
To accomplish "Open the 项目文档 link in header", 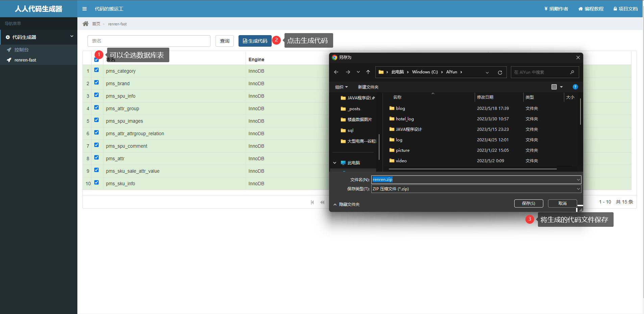I will (x=625, y=9).
